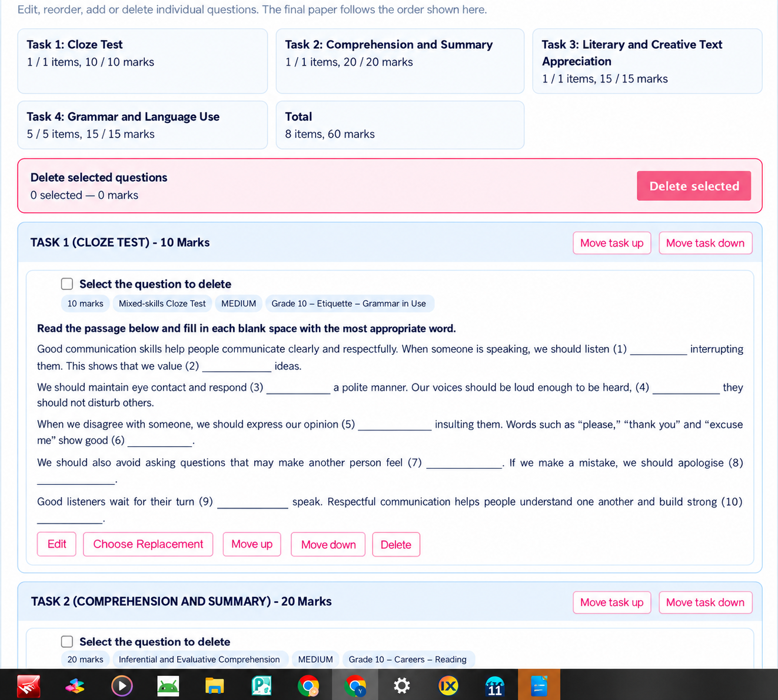Click the MEDIUM tag in Task 1

[x=239, y=304]
